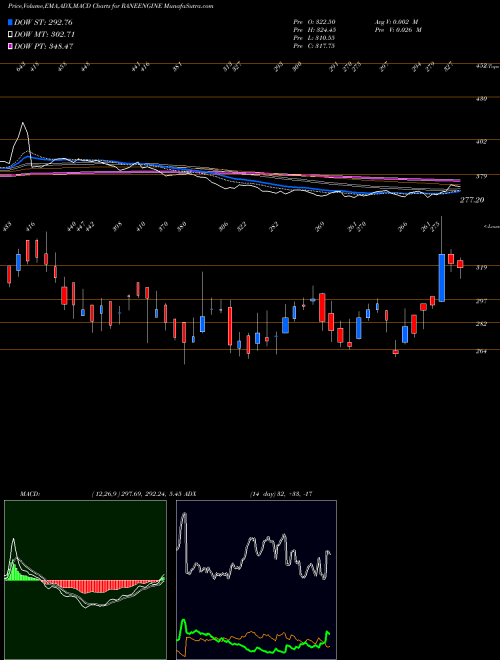
Task: Click the 'Pre O: 322.30' value
Action: [314, 22]
